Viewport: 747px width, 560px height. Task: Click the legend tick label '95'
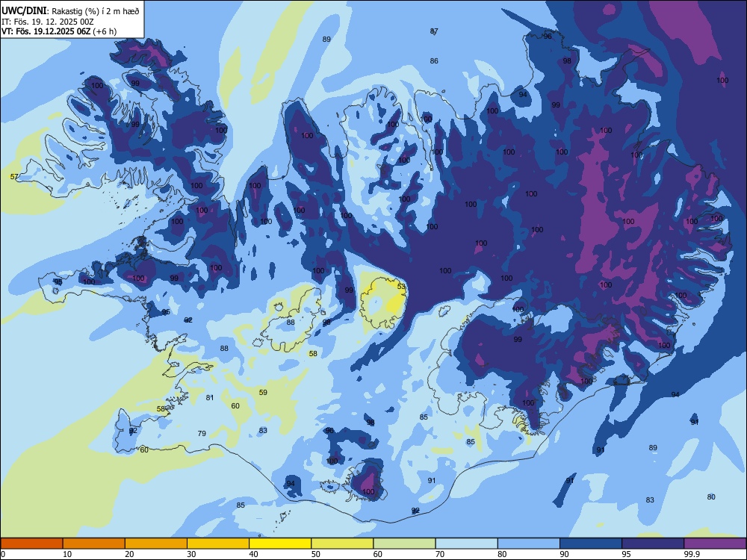(x=627, y=554)
